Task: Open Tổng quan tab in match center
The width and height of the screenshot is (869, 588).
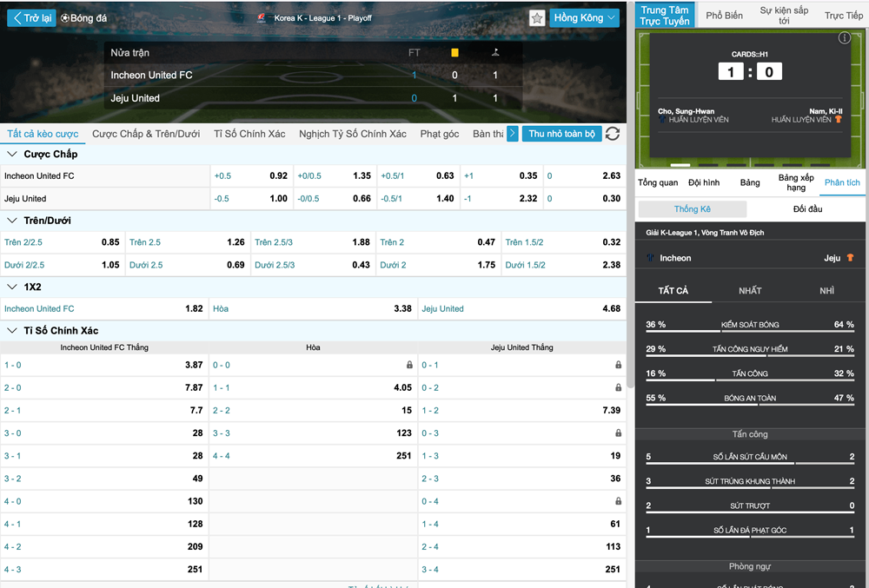Action: [658, 182]
